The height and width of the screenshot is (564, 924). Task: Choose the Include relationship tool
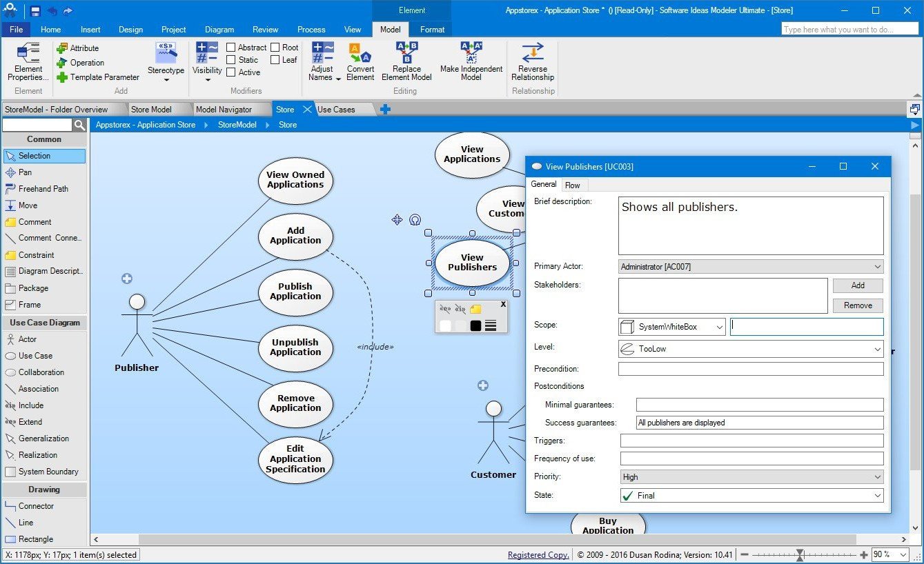click(x=29, y=405)
